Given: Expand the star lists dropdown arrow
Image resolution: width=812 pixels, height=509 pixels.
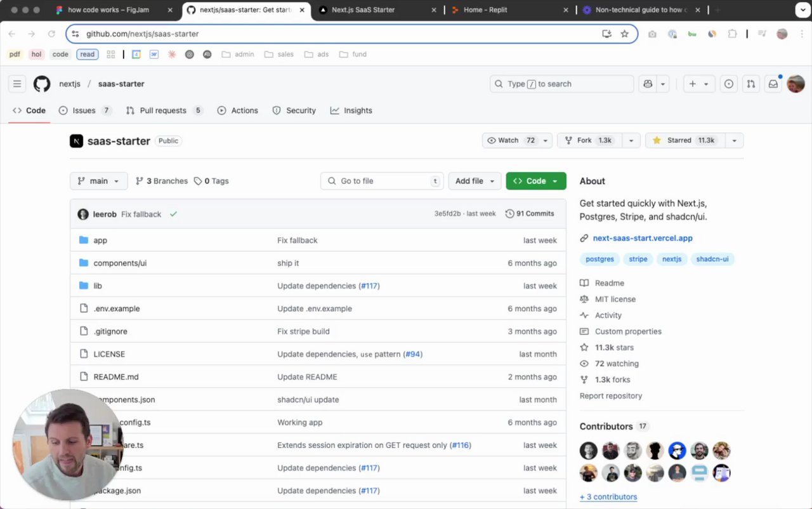Looking at the screenshot, I should [735, 140].
